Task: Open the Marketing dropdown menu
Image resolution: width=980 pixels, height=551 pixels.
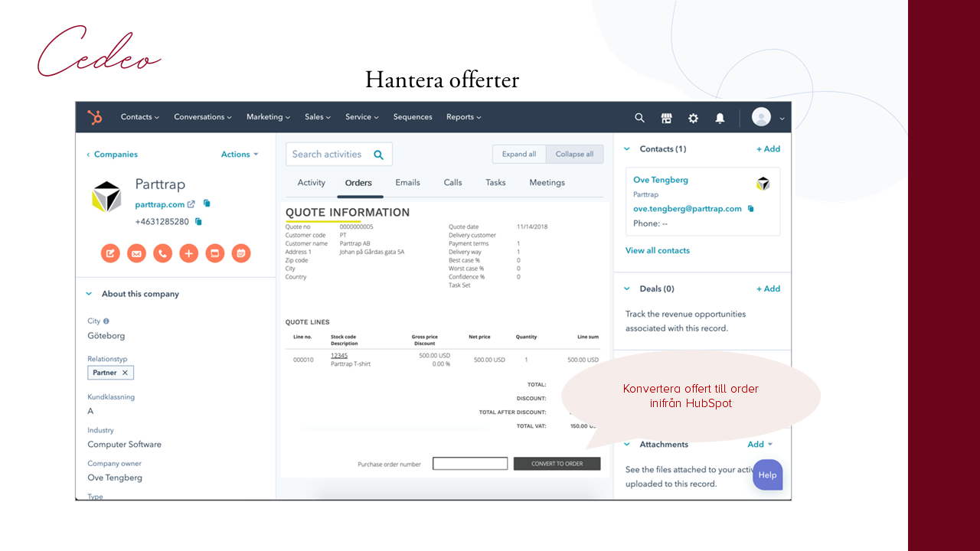Action: 269,117
